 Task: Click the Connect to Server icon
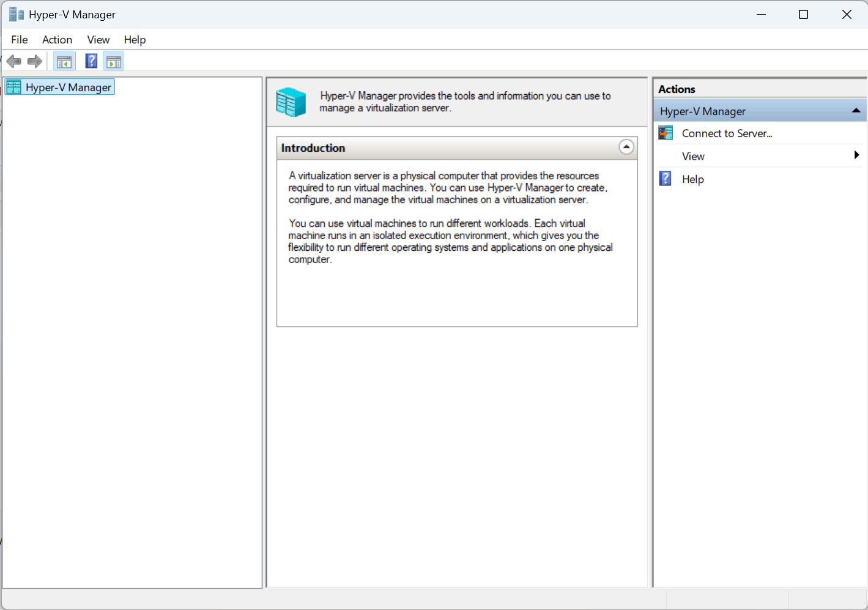pyautogui.click(x=666, y=133)
